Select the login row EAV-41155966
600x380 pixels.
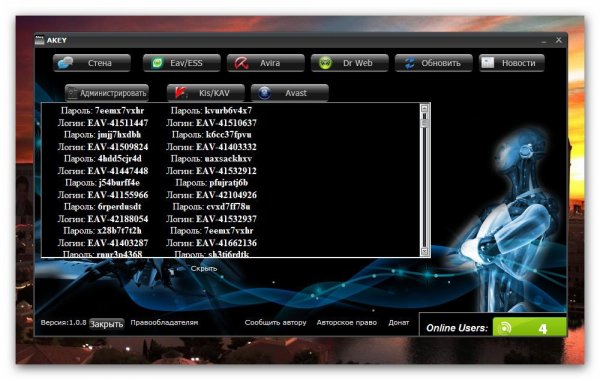coord(103,195)
